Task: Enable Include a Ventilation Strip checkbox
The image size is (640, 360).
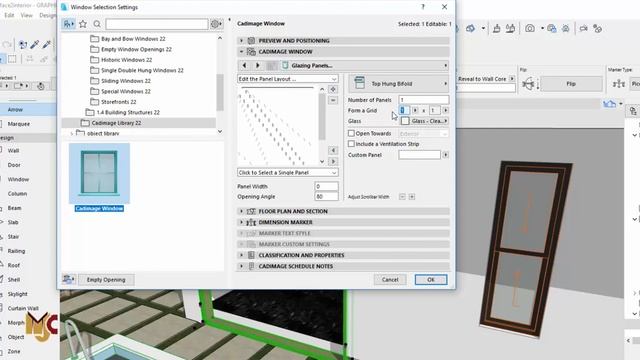Action: click(351, 144)
